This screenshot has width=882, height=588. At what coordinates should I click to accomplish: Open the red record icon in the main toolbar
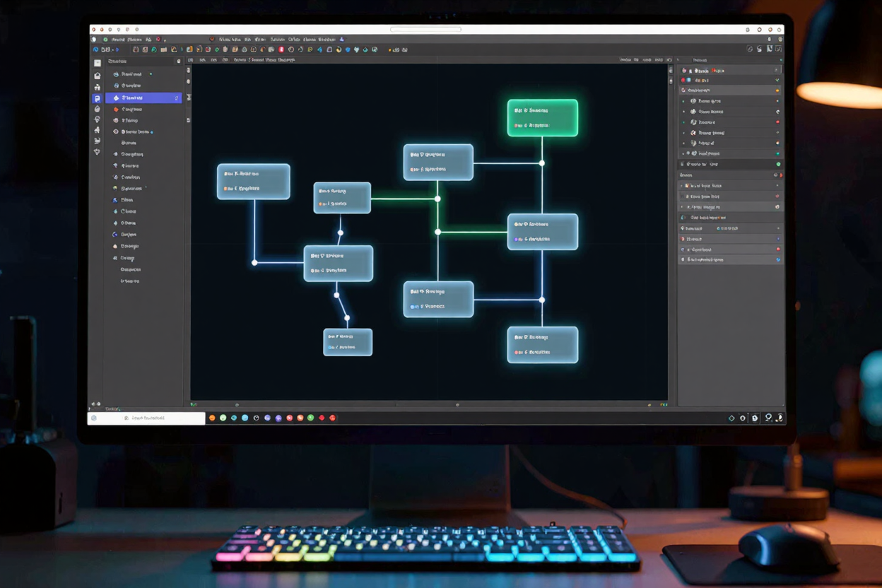pos(281,49)
